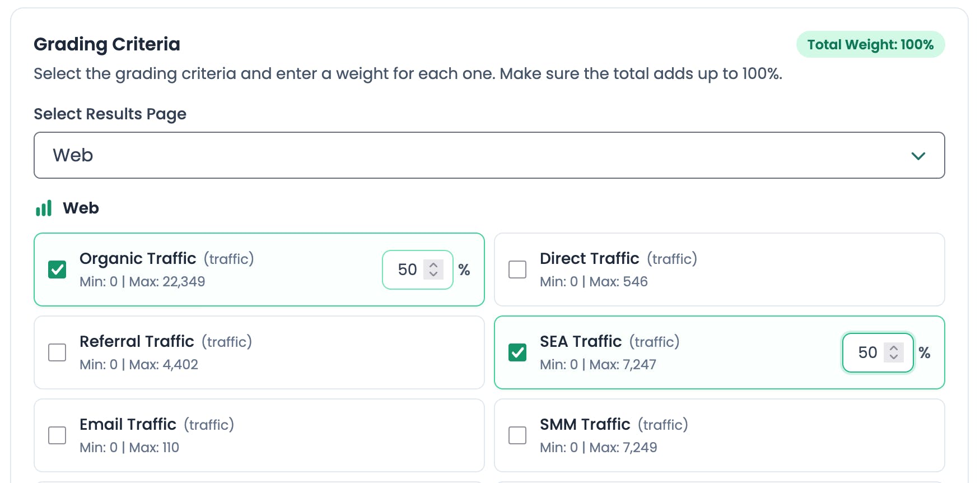980x483 pixels.
Task: Focus the SEA Traffic weight input field
Action: [x=868, y=352]
